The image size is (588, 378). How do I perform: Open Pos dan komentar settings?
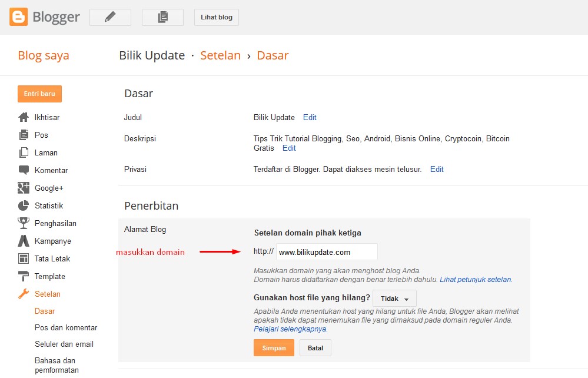(65, 327)
